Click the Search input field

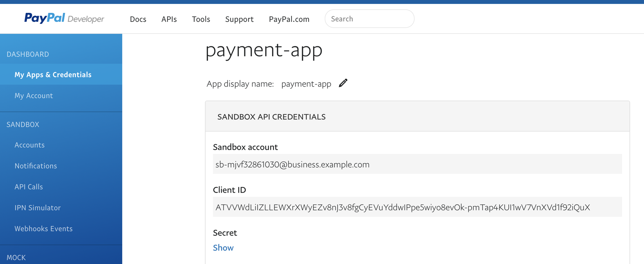369,19
